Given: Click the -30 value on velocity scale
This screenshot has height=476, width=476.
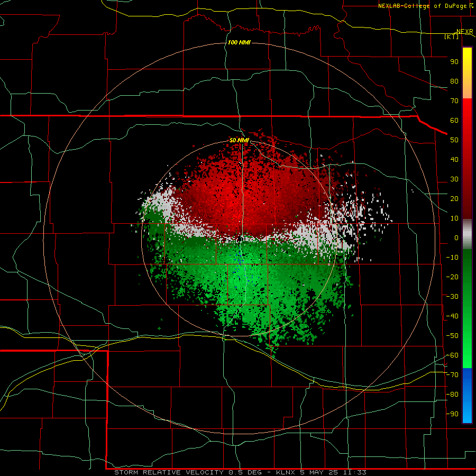Looking at the screenshot, I should (452, 297).
